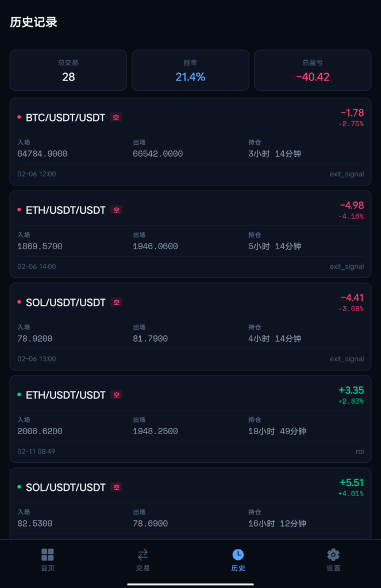Screen dimensions: 381x588
Task: Select the 总交易 total trades card
Action: (x=68, y=70)
